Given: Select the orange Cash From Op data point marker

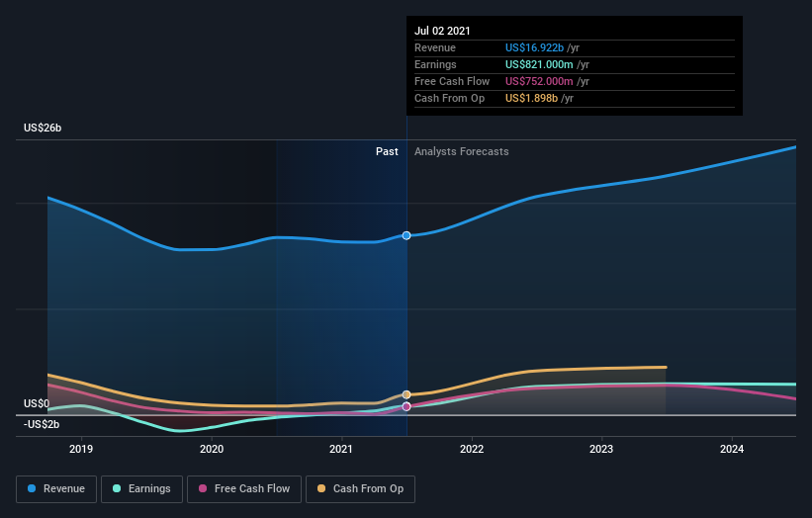Looking at the screenshot, I should [x=406, y=394].
